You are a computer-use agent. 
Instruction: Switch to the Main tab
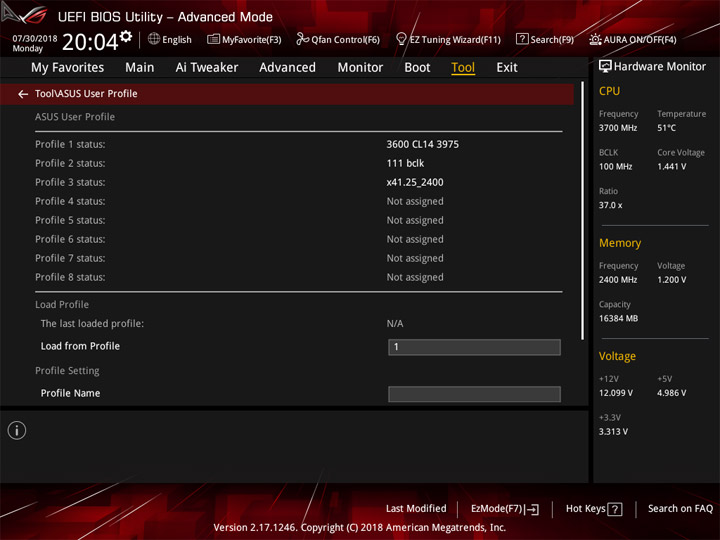140,68
